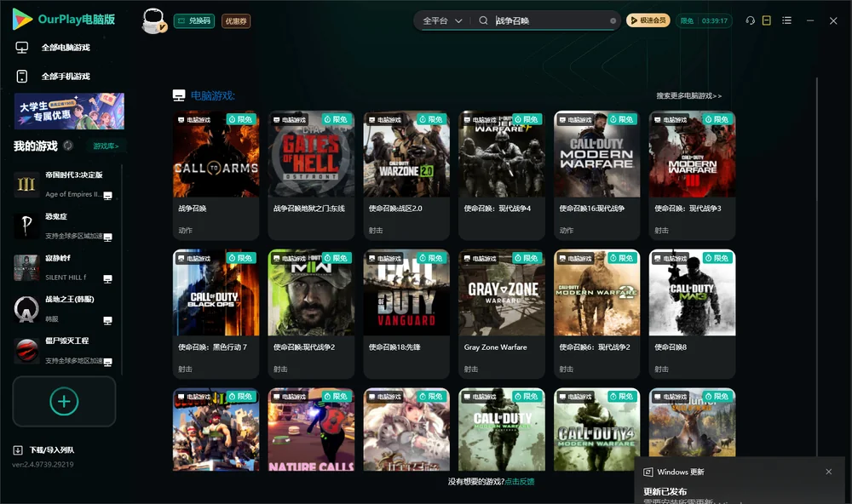Click the 搜索更多电脑游戏>> link
The width and height of the screenshot is (852, 504).
coord(689,96)
